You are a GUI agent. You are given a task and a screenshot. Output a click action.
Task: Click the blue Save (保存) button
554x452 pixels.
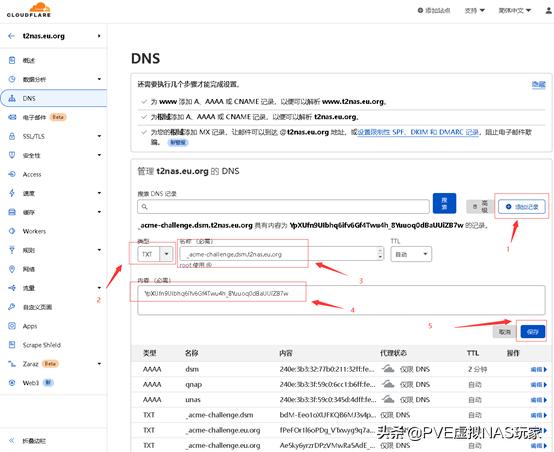(532, 332)
